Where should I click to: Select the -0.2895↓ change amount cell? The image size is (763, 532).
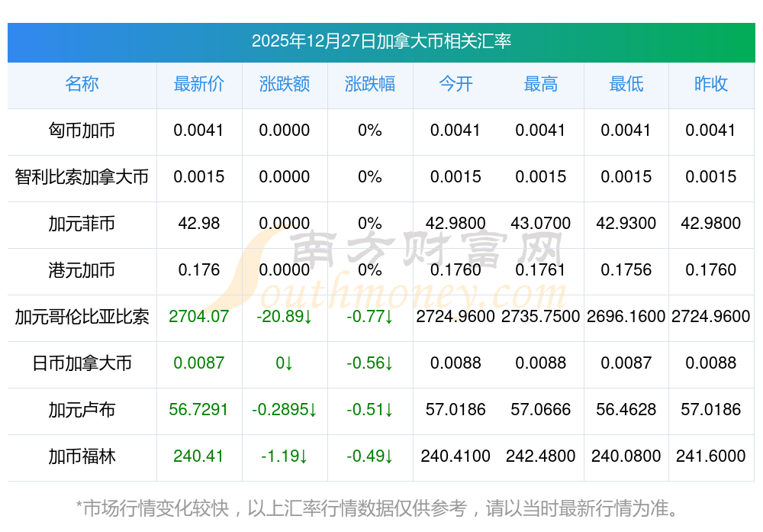point(285,410)
